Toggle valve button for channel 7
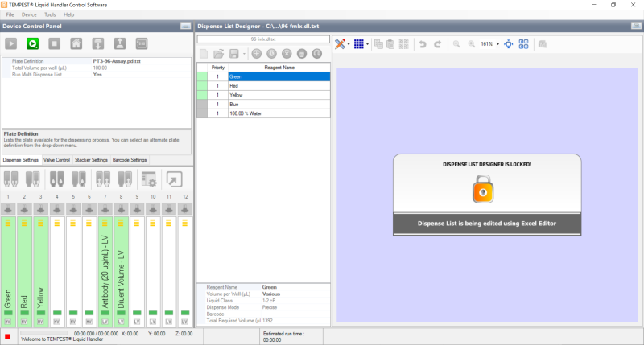Screen dimensions: 644x345 pyautogui.click(x=105, y=209)
